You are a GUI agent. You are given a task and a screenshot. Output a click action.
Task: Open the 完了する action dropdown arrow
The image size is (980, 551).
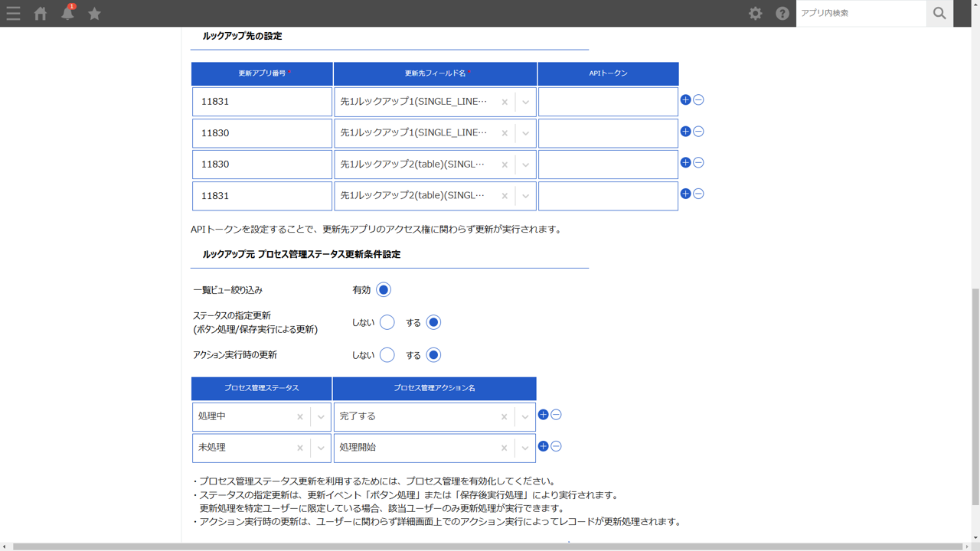point(524,417)
